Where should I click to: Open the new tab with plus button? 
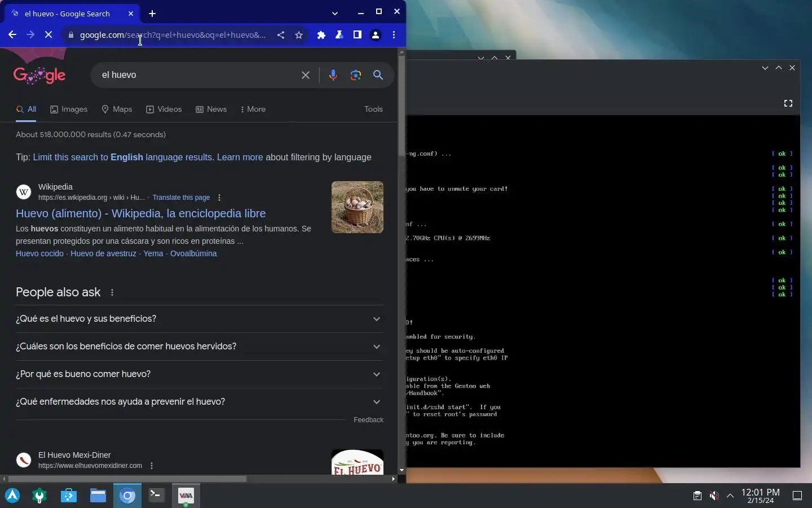152,14
